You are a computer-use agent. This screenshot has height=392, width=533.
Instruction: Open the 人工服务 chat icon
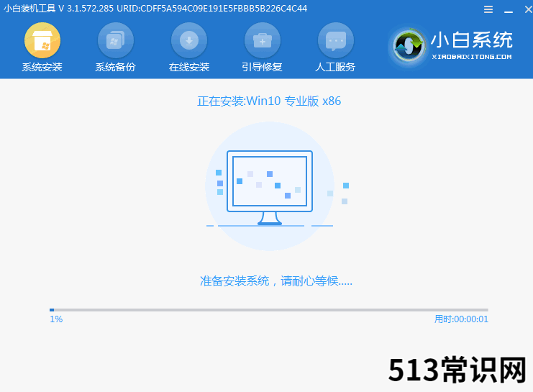tap(336, 40)
